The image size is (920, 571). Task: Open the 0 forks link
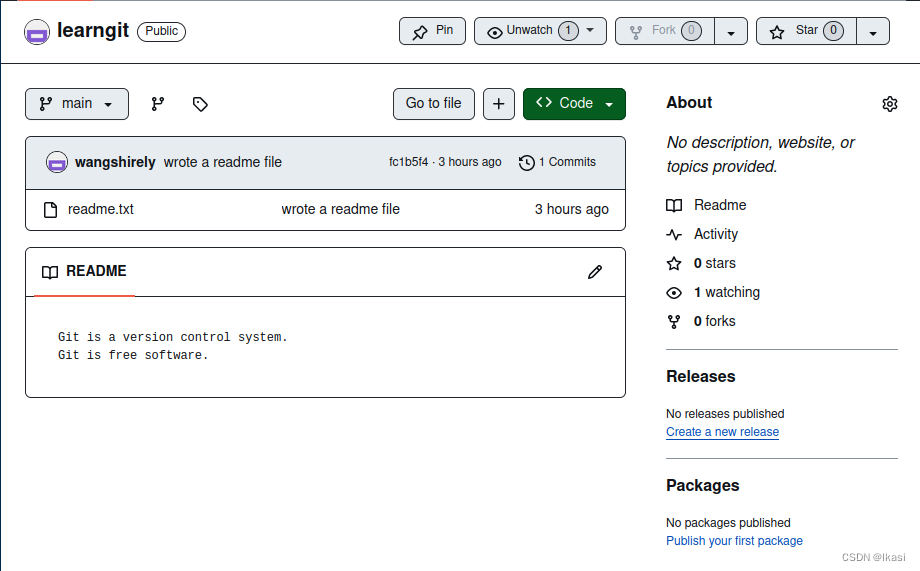coord(715,321)
